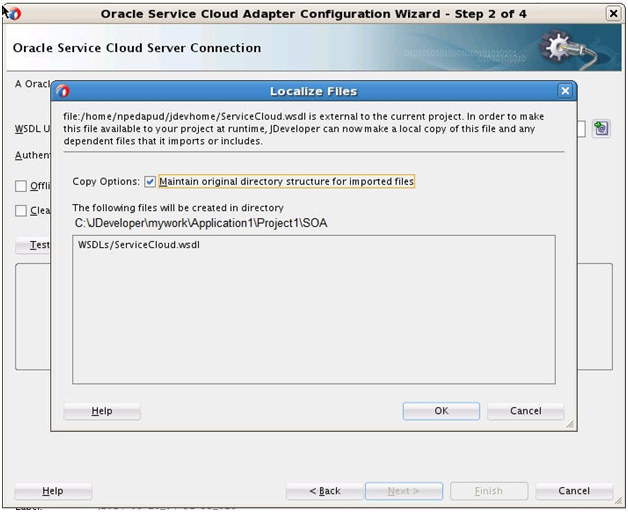Select WSDLs/ServiceCloud.wsdl in file list
Screen dimensions: 628x512
(x=139, y=245)
